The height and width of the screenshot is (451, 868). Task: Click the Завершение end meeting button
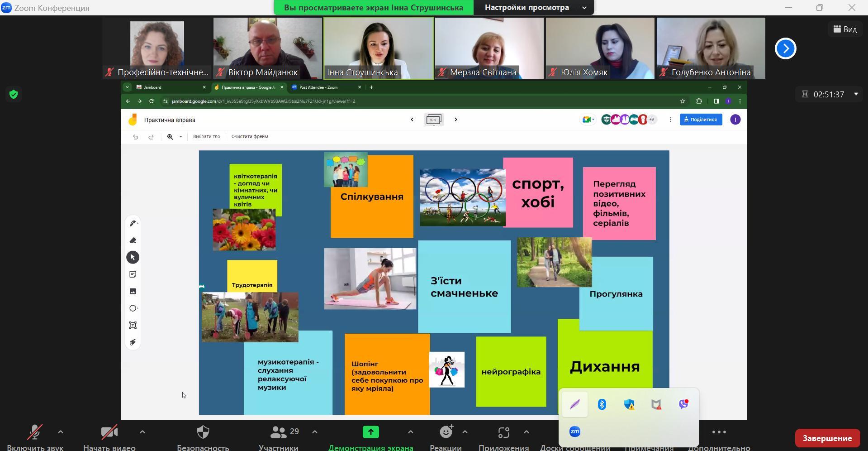pyautogui.click(x=827, y=438)
